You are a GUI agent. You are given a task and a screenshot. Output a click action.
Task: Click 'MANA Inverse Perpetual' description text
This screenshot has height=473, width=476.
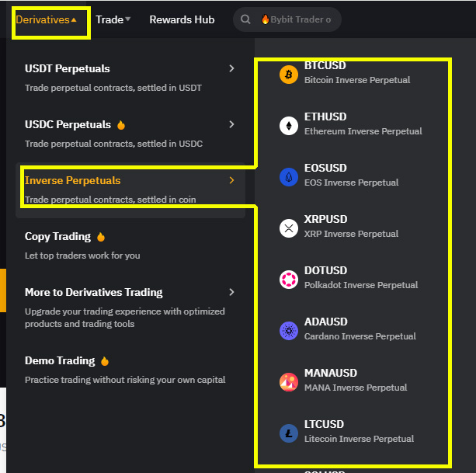pyautogui.click(x=356, y=388)
